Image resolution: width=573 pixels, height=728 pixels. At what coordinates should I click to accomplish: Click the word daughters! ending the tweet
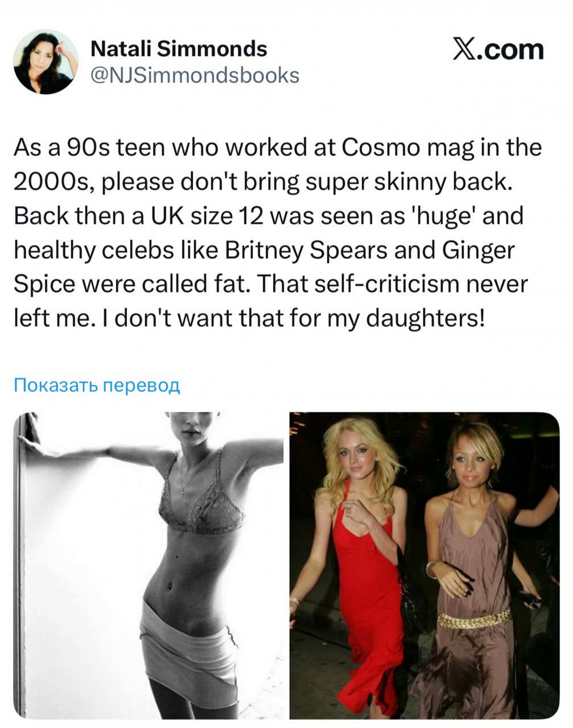coord(426,319)
